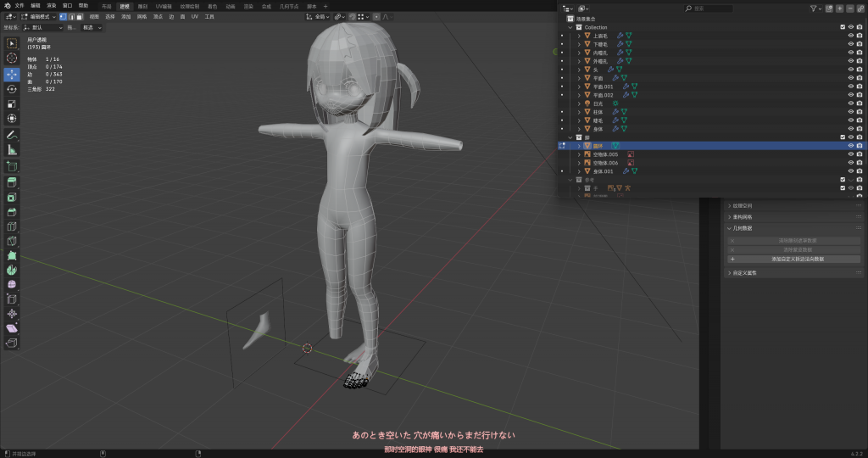Image resolution: width=868 pixels, height=458 pixels.
Task: Hide 日光 light in viewport
Action: 850,103
